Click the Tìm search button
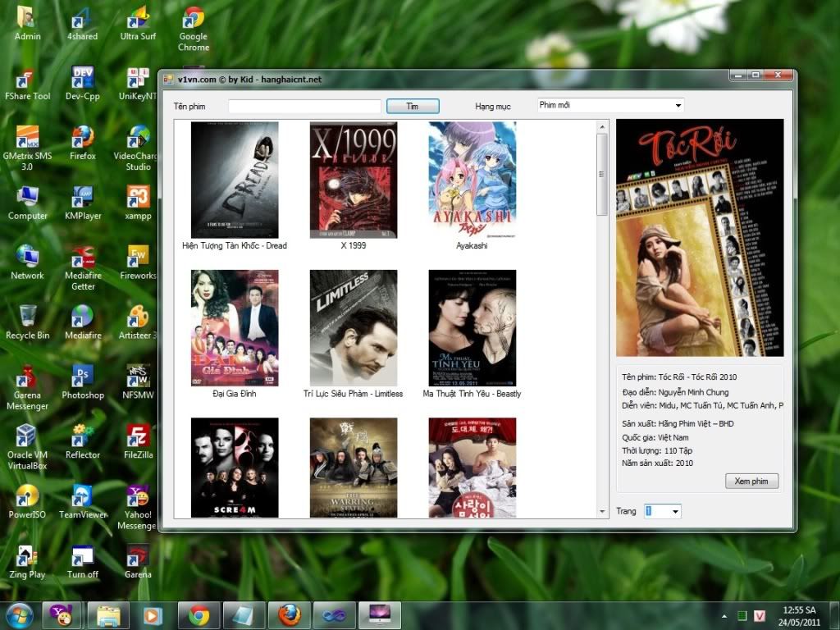 (x=413, y=106)
